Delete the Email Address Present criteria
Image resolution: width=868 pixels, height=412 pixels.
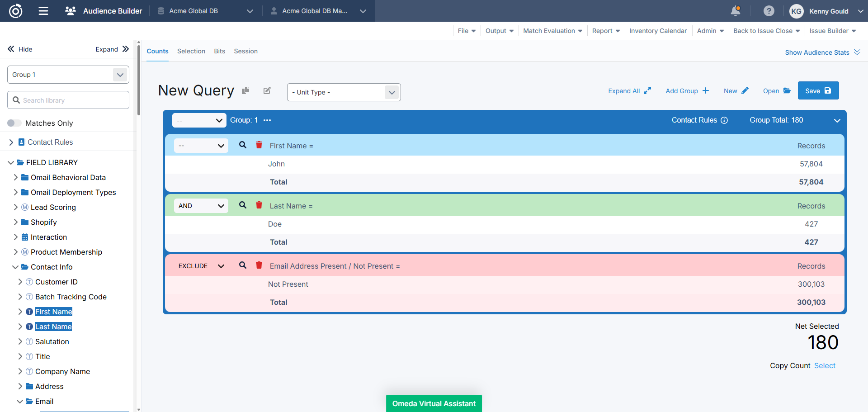coord(259,265)
